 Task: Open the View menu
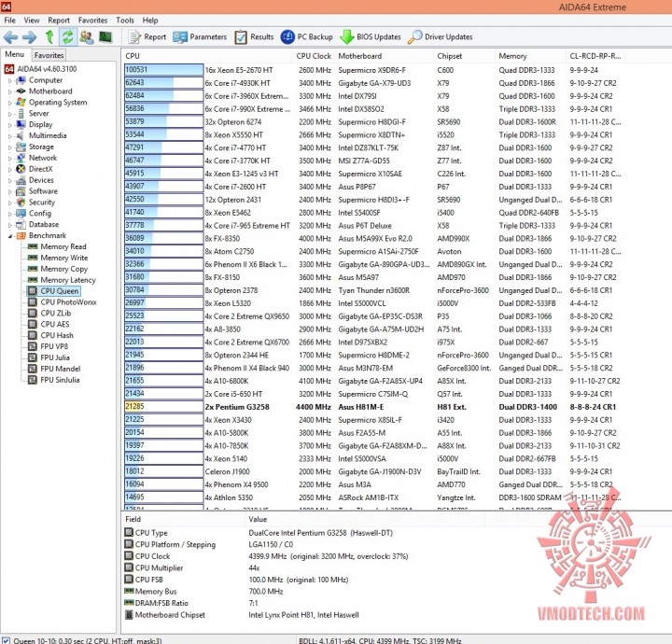(x=32, y=21)
